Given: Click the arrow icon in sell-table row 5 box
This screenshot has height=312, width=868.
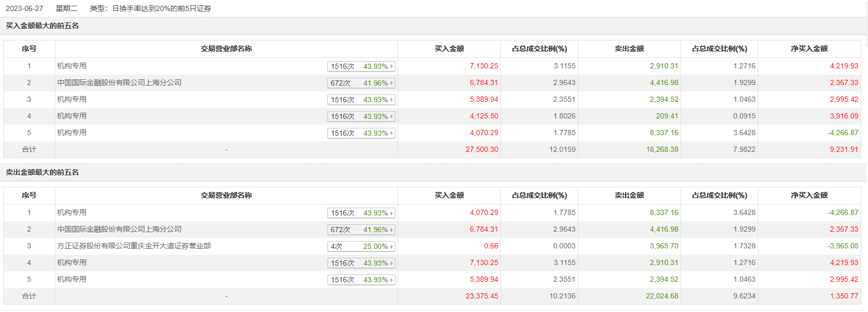Looking at the screenshot, I should pyautogui.click(x=392, y=280).
